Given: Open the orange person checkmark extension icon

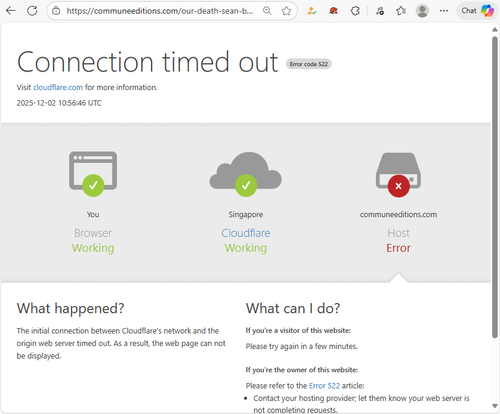Looking at the screenshot, I should [312, 11].
